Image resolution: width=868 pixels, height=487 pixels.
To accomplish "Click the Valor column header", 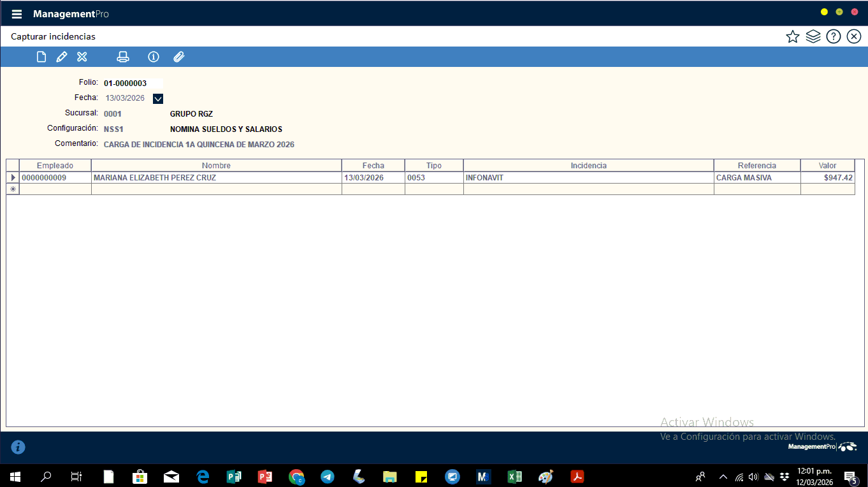I will [x=827, y=166].
